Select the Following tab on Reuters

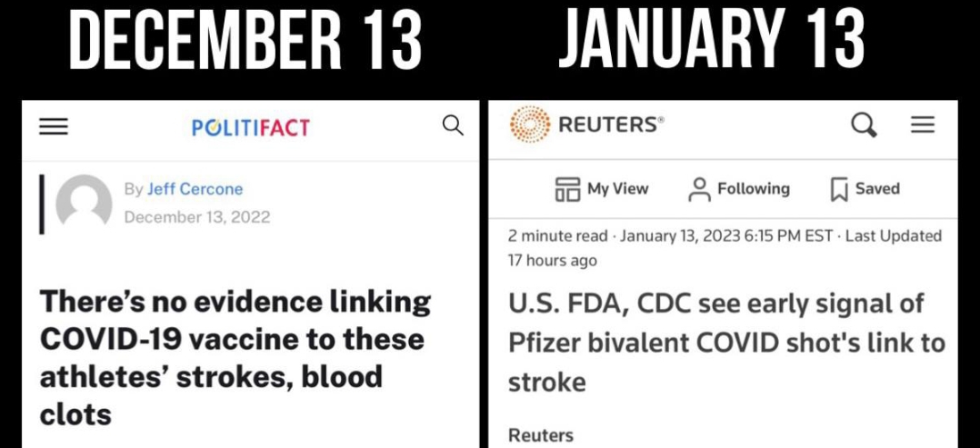(740, 189)
